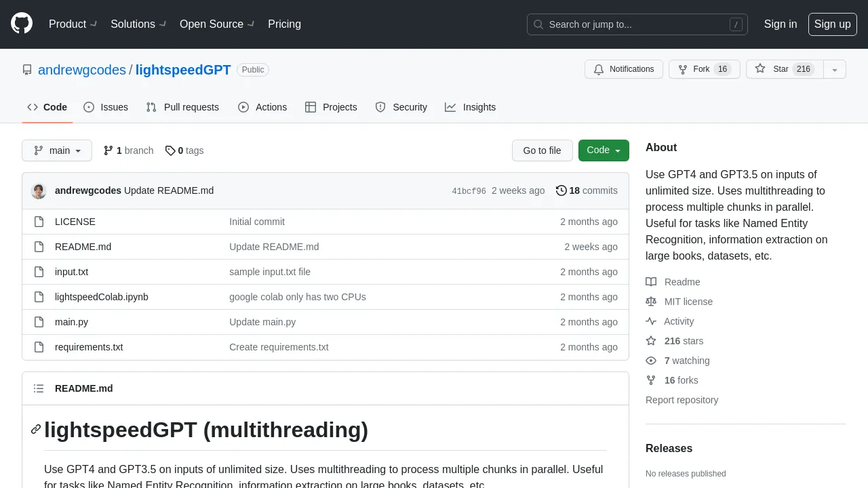This screenshot has width=868, height=488.
Task: Switch to the Actions tab
Action: (262, 107)
